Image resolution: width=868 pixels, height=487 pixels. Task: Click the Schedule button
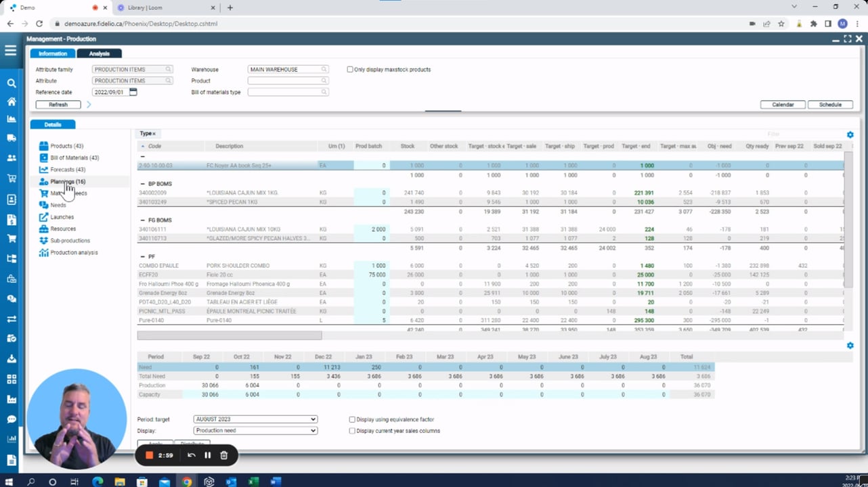830,104
